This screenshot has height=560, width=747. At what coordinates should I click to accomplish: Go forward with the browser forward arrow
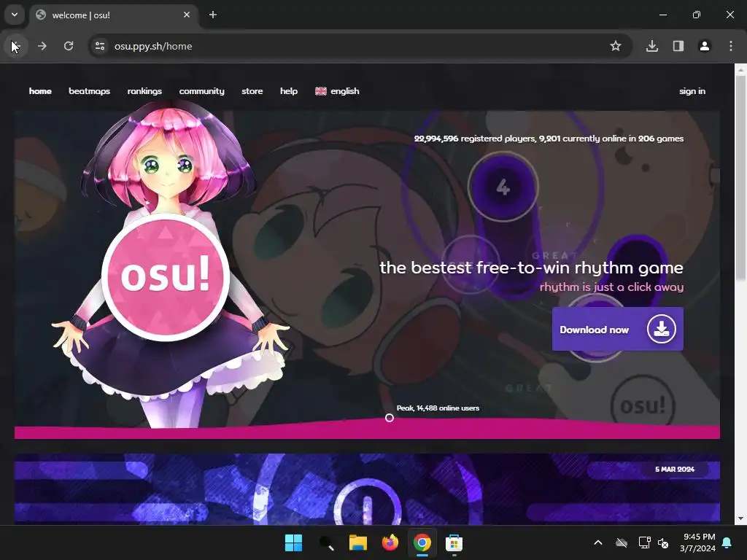42,46
